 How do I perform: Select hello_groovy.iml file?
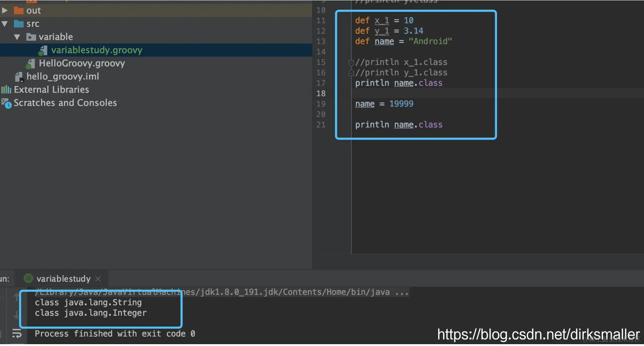click(63, 76)
